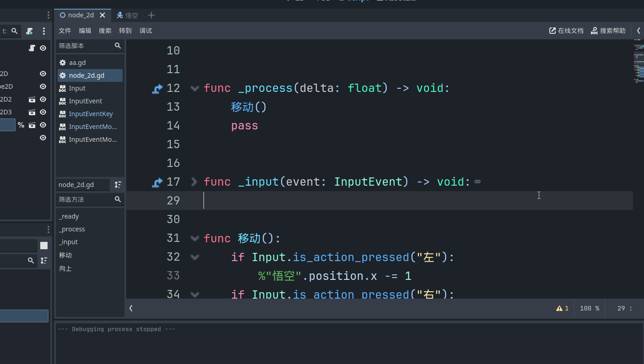Add a new scene tab with plus icon

tap(151, 15)
